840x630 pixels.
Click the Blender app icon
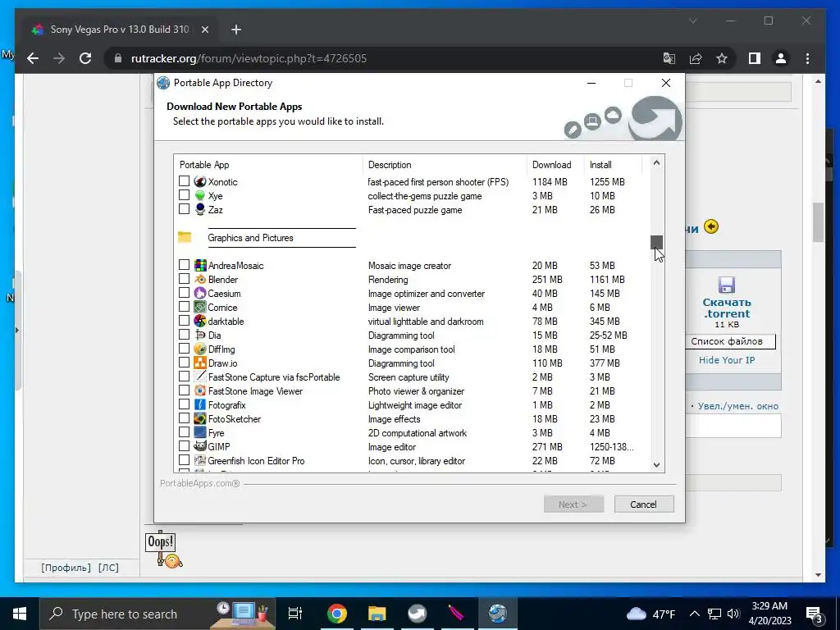[200, 279]
